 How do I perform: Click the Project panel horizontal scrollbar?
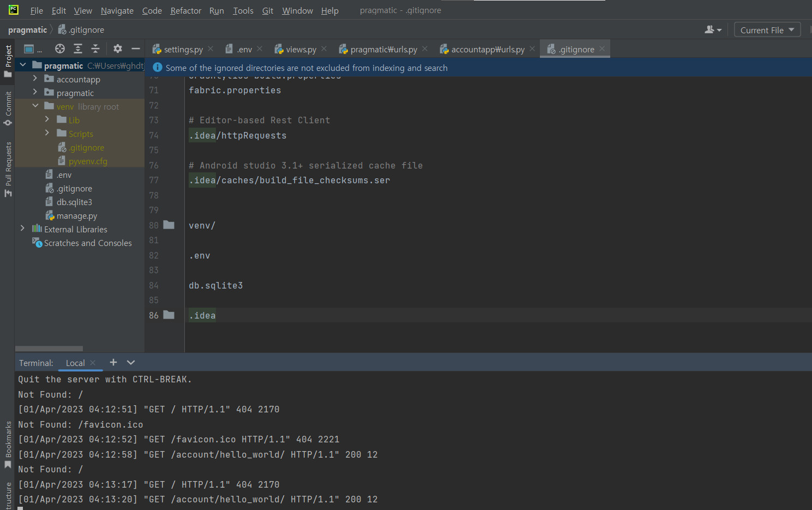[49, 348]
